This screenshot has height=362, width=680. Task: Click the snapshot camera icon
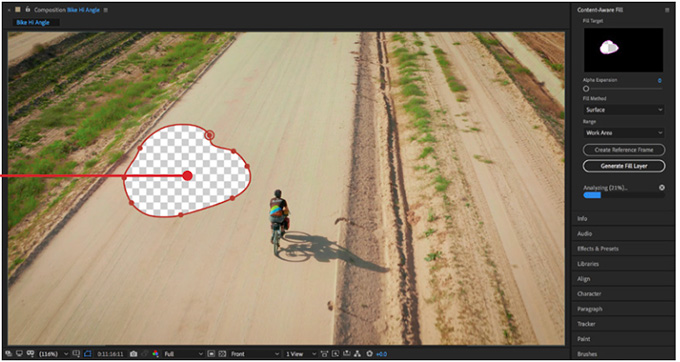pyautogui.click(x=134, y=354)
